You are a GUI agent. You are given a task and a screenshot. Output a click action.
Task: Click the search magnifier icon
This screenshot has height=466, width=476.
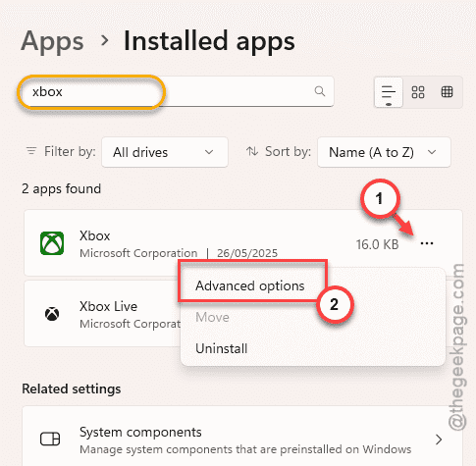(x=320, y=91)
